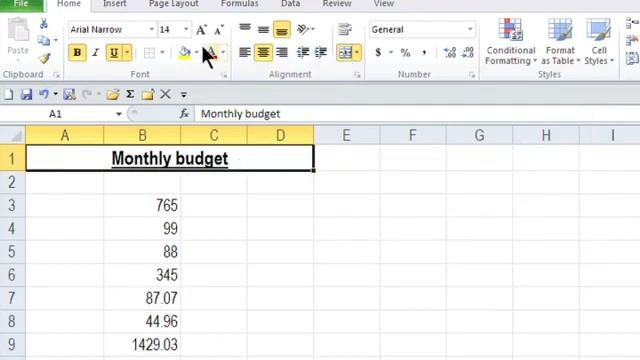Screen dimensions: 640x360
Task: Click the formula bar showing Monthly budget
Action: point(417,114)
